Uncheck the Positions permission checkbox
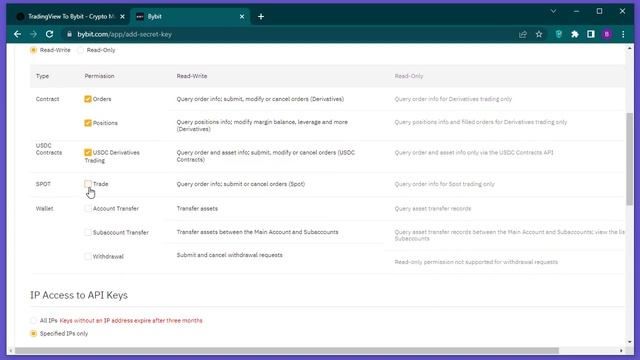 [88, 122]
